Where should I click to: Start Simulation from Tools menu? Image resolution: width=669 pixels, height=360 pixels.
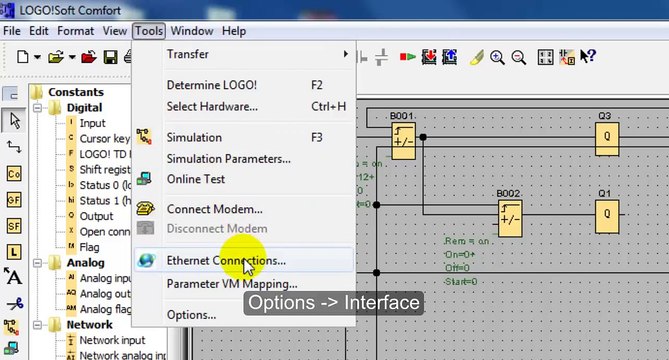[x=244, y=137]
